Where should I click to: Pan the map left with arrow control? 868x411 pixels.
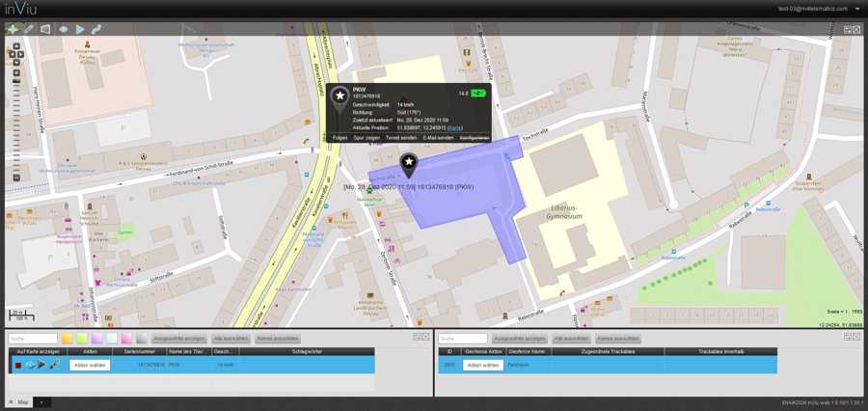[x=13, y=54]
